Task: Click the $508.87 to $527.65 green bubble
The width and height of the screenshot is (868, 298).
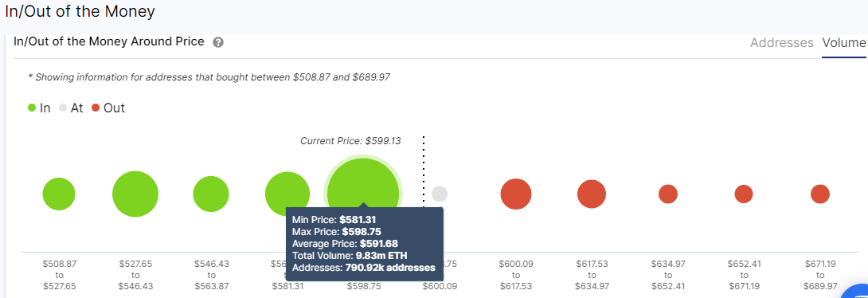Action: click(59, 194)
